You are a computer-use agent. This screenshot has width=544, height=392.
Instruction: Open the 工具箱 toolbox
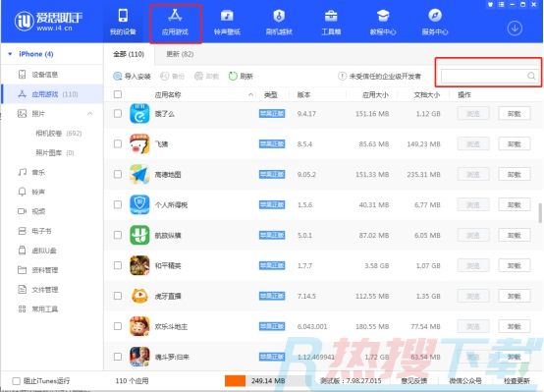coord(331,23)
